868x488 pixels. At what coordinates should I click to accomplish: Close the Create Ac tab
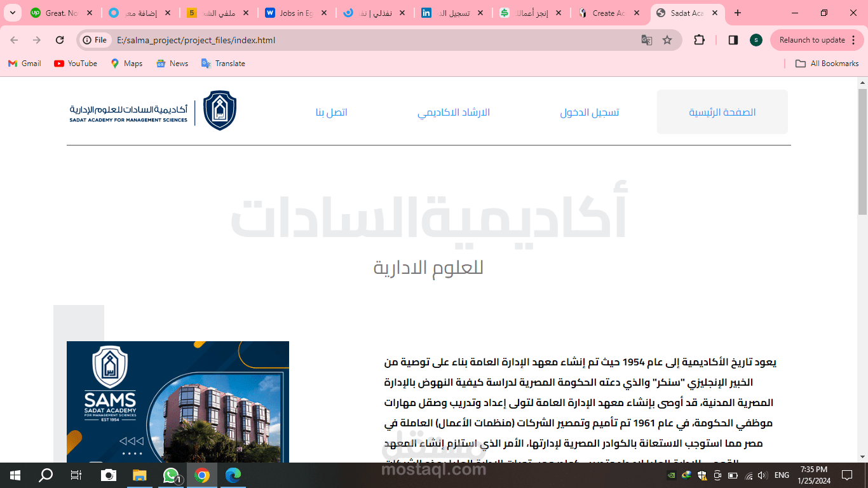(637, 13)
